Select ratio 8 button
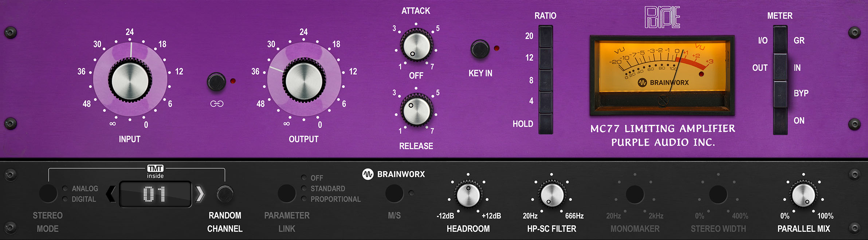 point(546,80)
